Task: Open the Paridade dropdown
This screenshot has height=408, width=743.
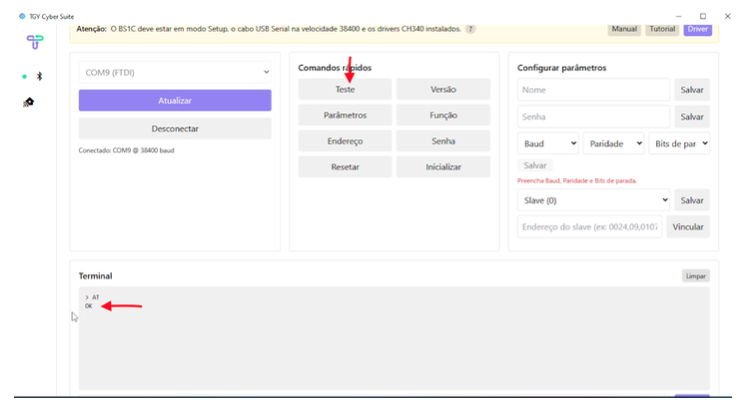Action: coord(613,143)
